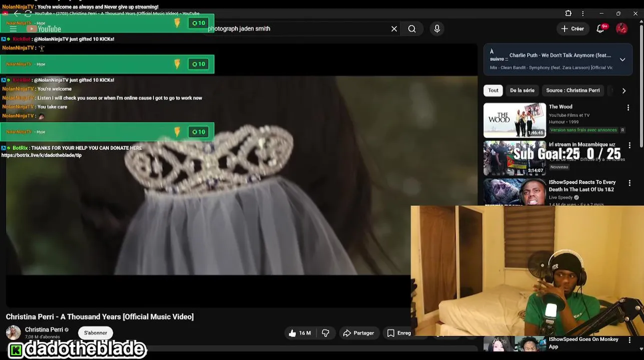Viewport: 644px width, 360px height.
Task: Like the video with the 16 M thumbs-up
Action: 299,333
